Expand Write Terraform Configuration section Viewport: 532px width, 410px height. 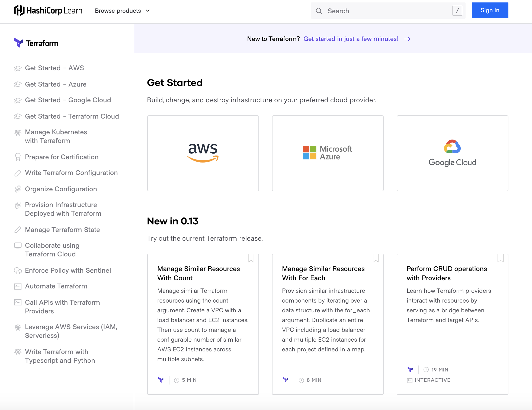coord(72,173)
